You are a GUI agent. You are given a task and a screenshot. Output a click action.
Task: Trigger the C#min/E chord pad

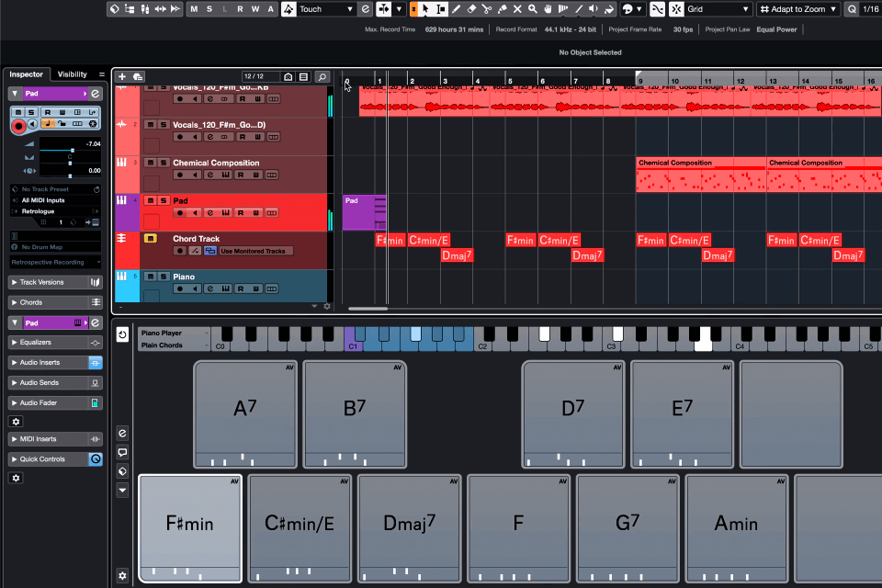pyautogui.click(x=300, y=528)
